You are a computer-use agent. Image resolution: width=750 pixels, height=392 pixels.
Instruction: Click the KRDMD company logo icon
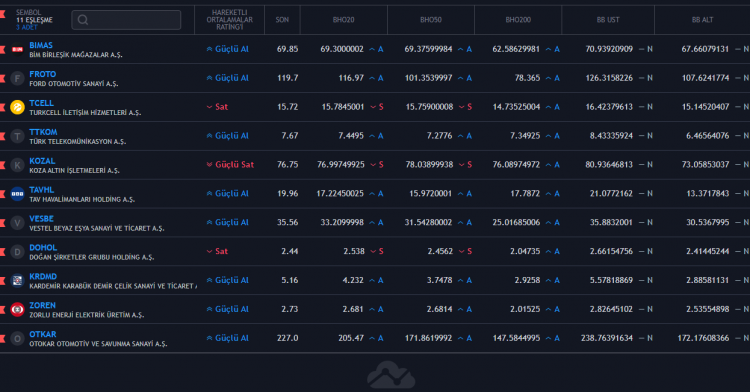(x=18, y=280)
